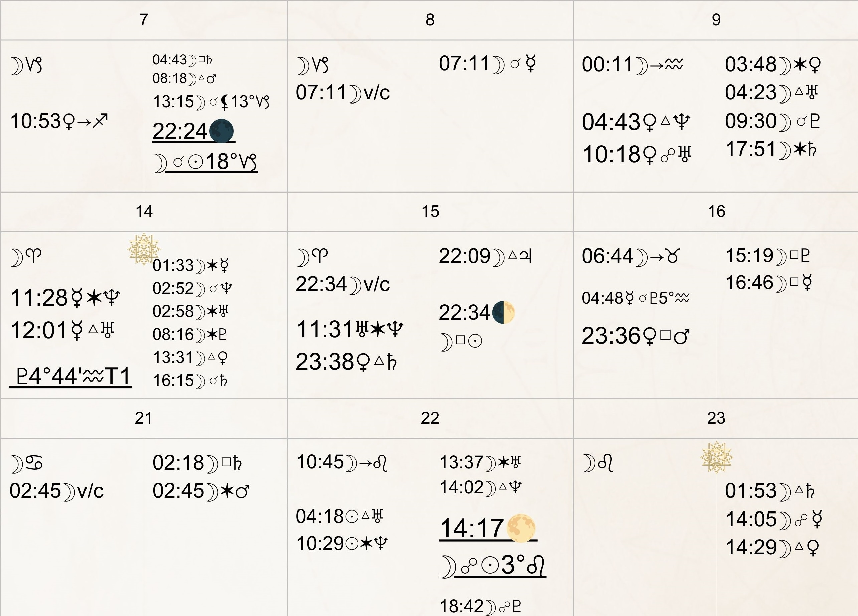Click the 18:42 Moon opposite Pluto entry

[480, 606]
